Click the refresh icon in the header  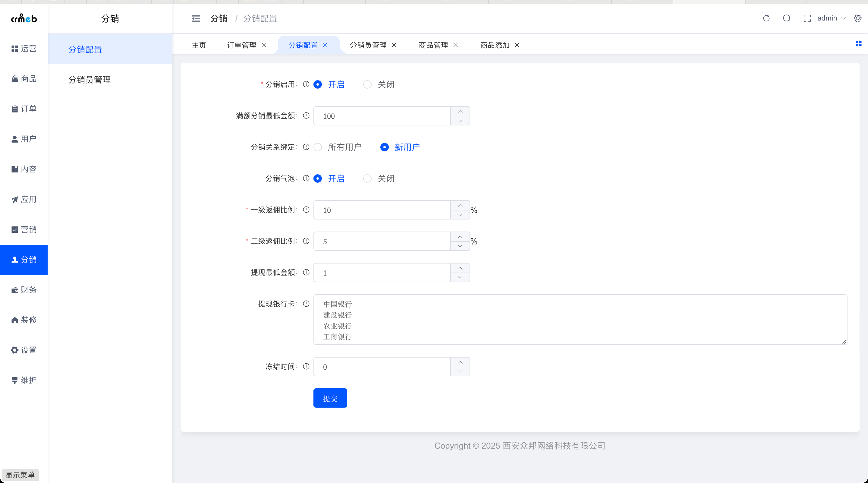click(x=766, y=18)
